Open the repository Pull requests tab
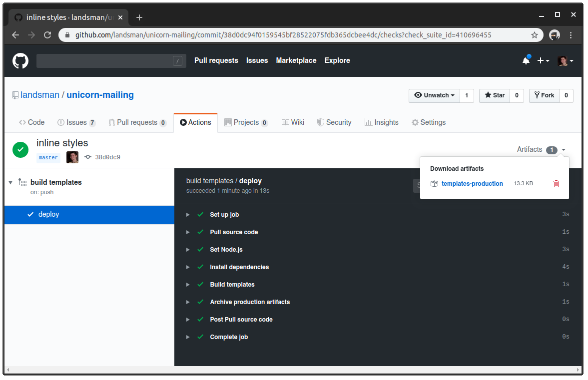This screenshot has height=380, width=588. 137,122
